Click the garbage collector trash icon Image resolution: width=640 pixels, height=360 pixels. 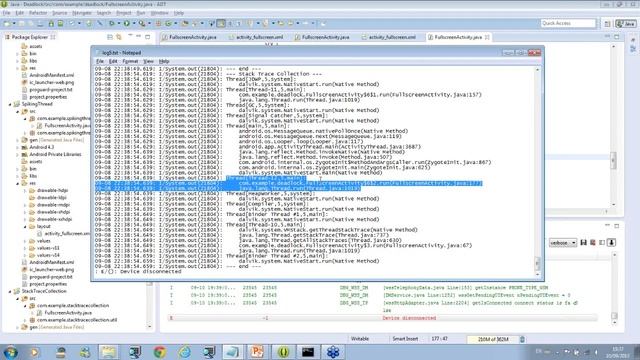click(522, 339)
